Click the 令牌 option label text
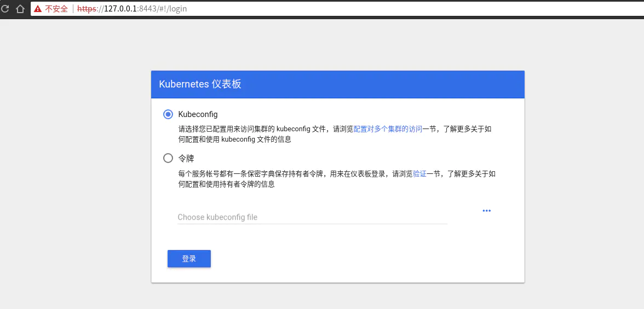 tap(186, 159)
